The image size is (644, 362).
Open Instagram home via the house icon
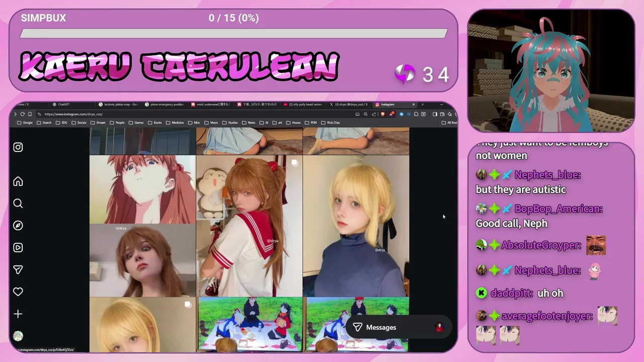(18, 181)
